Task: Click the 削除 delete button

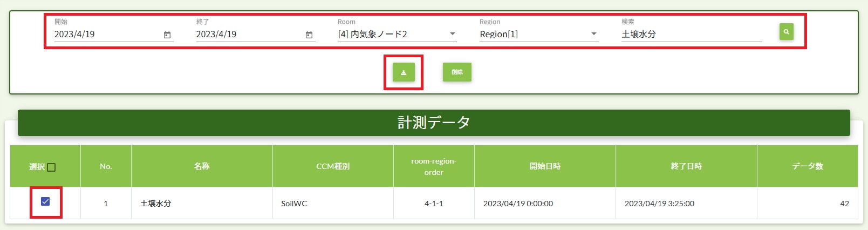Action: tap(457, 72)
